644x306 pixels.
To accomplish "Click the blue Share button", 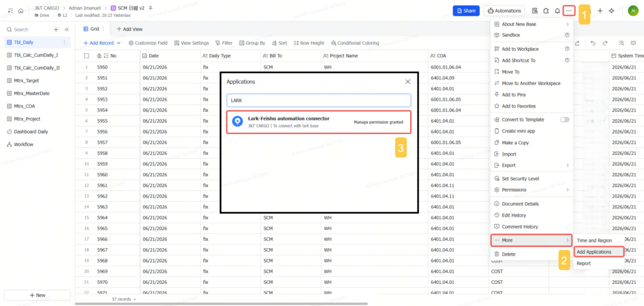I will point(466,11).
